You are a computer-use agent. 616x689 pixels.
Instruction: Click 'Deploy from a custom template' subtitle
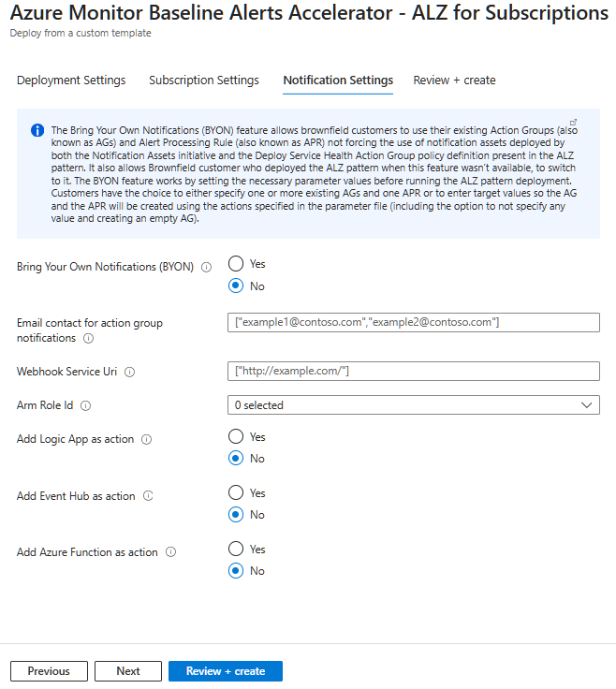[x=81, y=34]
